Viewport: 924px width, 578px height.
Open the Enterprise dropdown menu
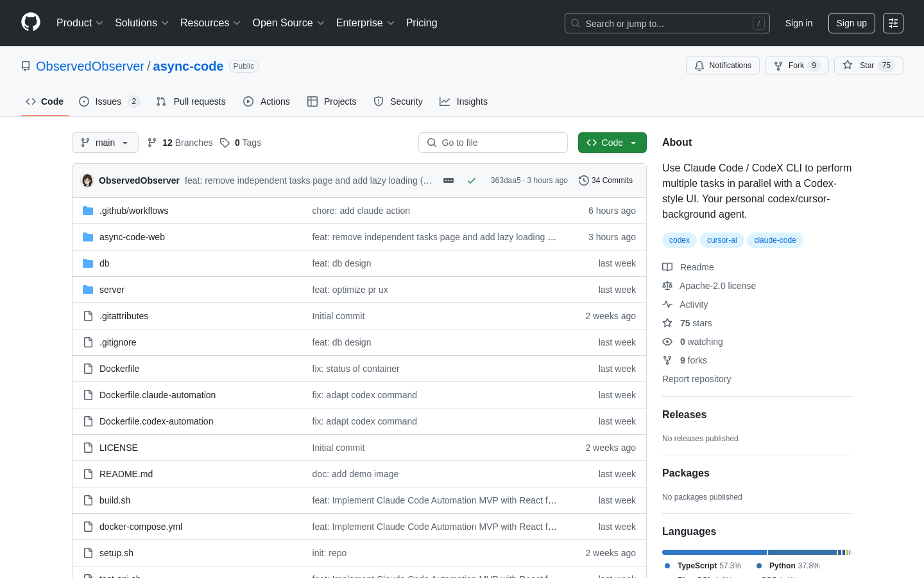365,23
